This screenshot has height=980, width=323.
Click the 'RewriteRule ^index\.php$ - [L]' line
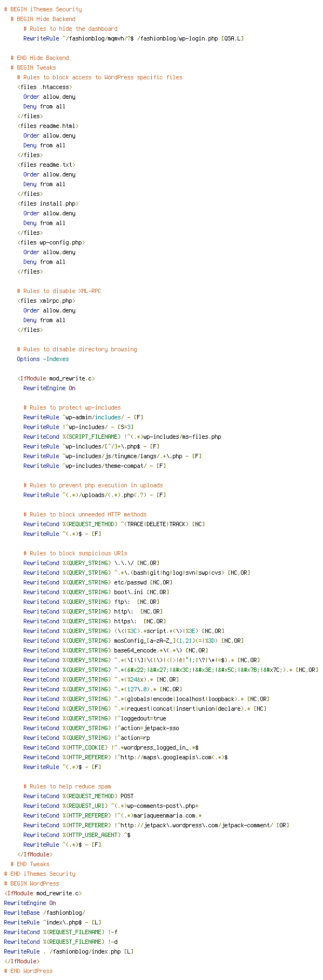click(x=52, y=922)
